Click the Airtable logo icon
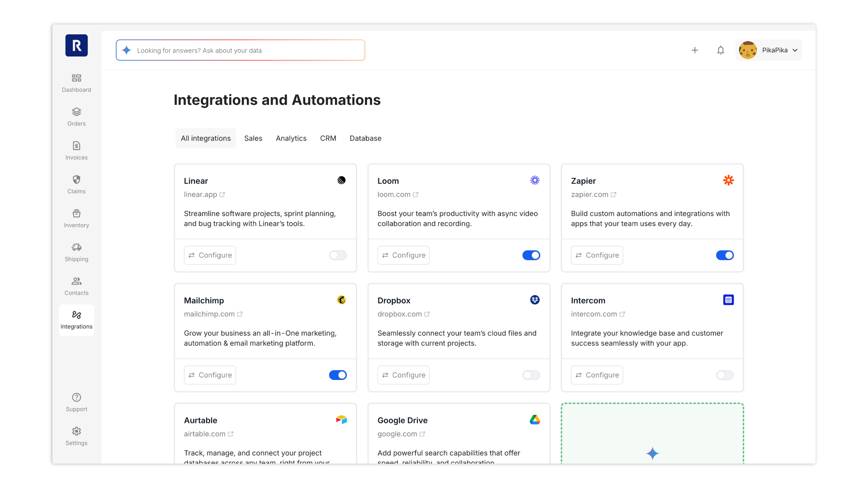 point(341,420)
